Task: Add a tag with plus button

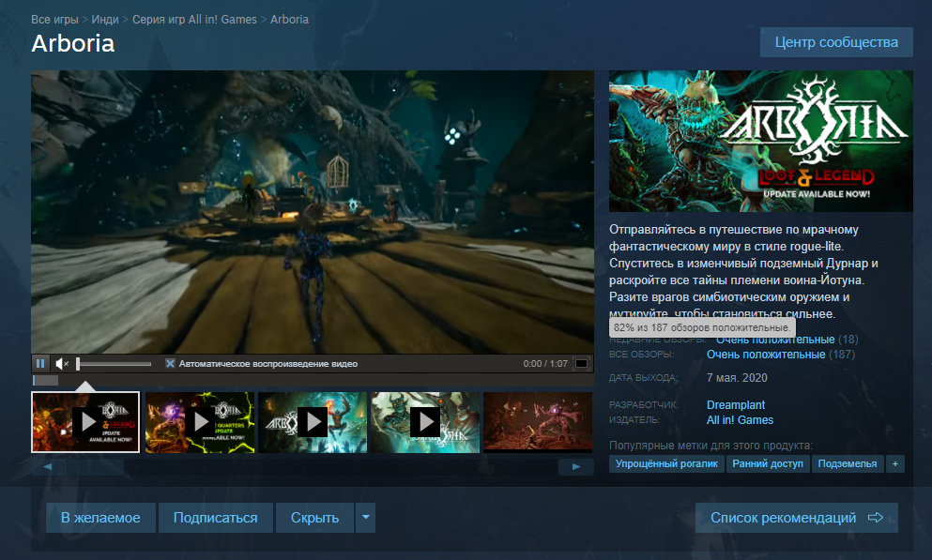Action: pyautogui.click(x=895, y=463)
